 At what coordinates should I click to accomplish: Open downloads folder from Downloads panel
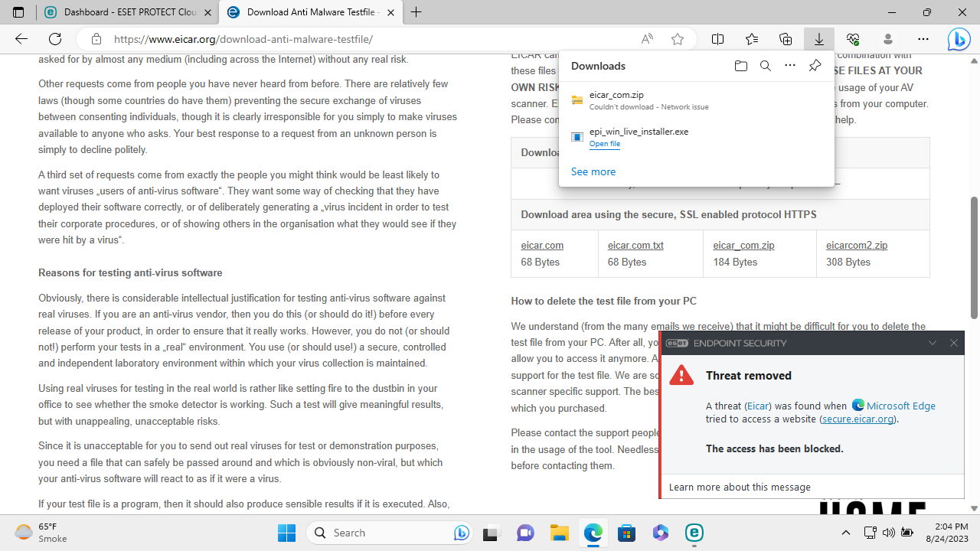740,66
